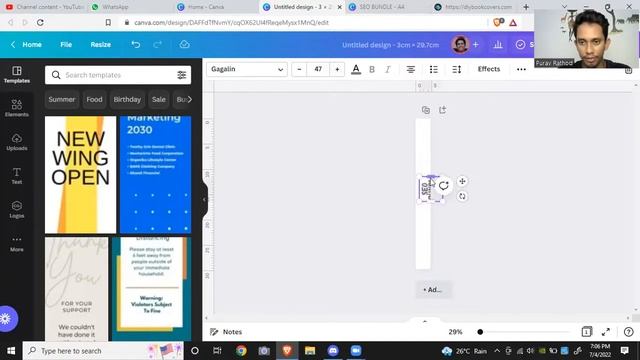640x360 pixels.
Task: Enter fullscreen present mode
Action: pos(606,332)
